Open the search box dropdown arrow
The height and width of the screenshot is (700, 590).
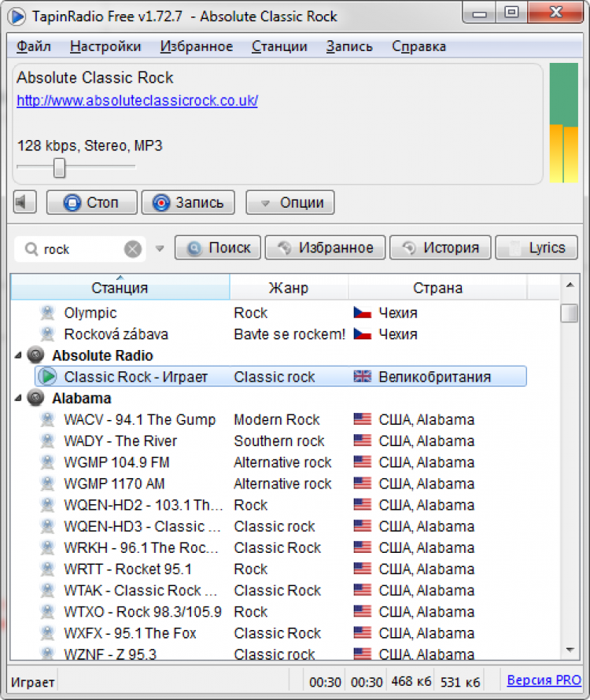(x=160, y=249)
